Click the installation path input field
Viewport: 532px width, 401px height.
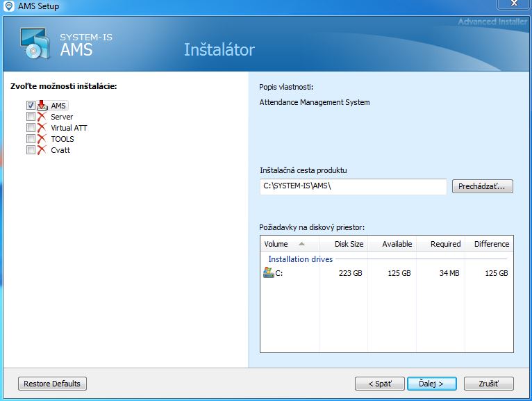[354, 186]
